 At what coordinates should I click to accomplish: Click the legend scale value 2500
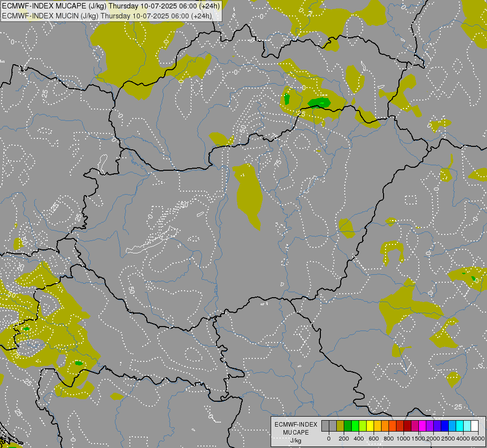coord(448,439)
